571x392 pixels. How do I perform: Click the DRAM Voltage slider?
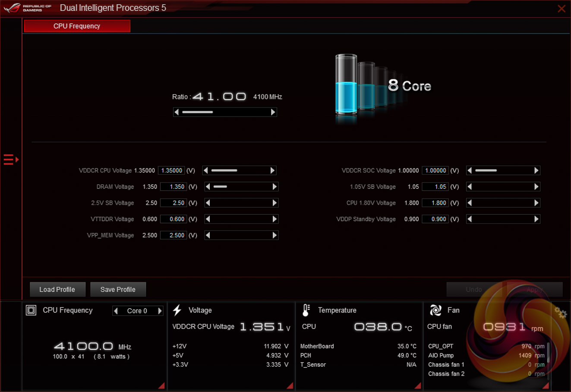pyautogui.click(x=241, y=187)
